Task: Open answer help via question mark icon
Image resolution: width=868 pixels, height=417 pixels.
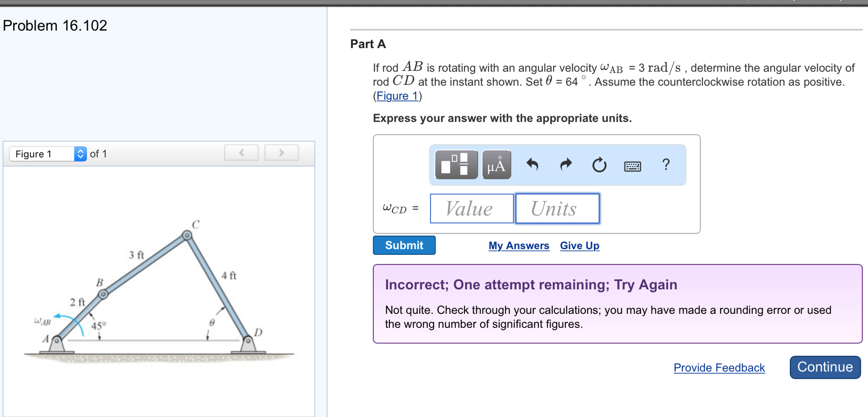Action: 666,165
